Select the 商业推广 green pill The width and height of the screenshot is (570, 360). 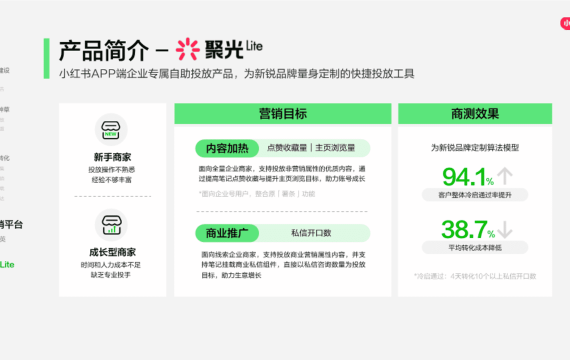tap(227, 233)
